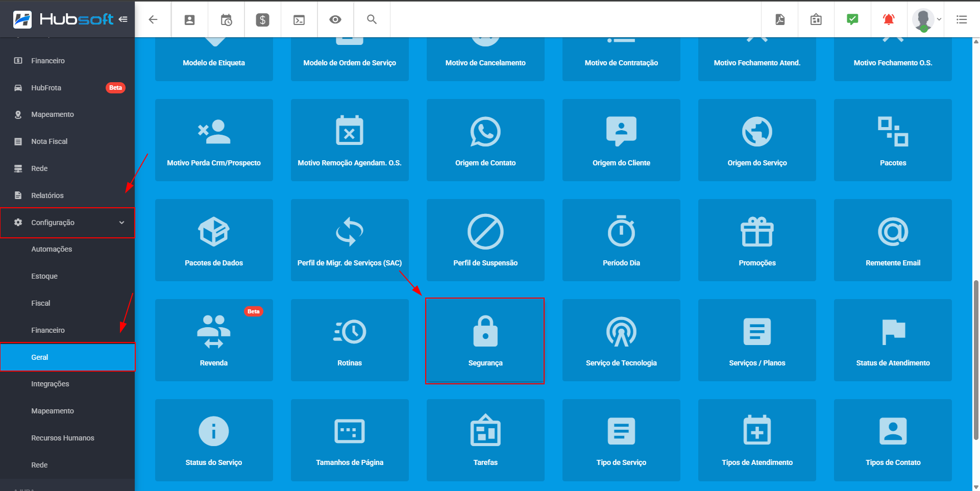Screen dimensions: 980x491
Task: Open the user avatar dropdown
Action: pyautogui.click(x=926, y=19)
